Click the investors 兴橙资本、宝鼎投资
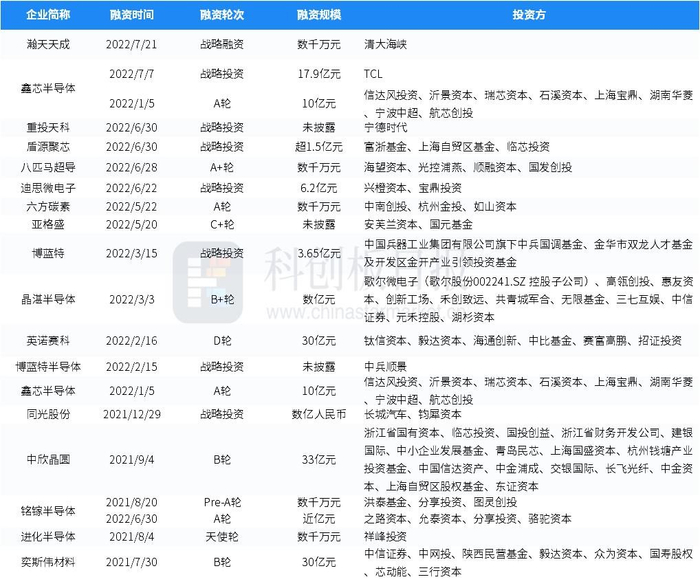Image resolution: width=700 pixels, height=580 pixels. (412, 188)
